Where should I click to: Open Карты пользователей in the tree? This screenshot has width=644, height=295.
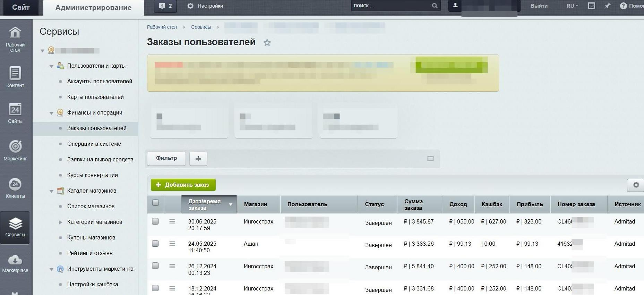tap(95, 97)
